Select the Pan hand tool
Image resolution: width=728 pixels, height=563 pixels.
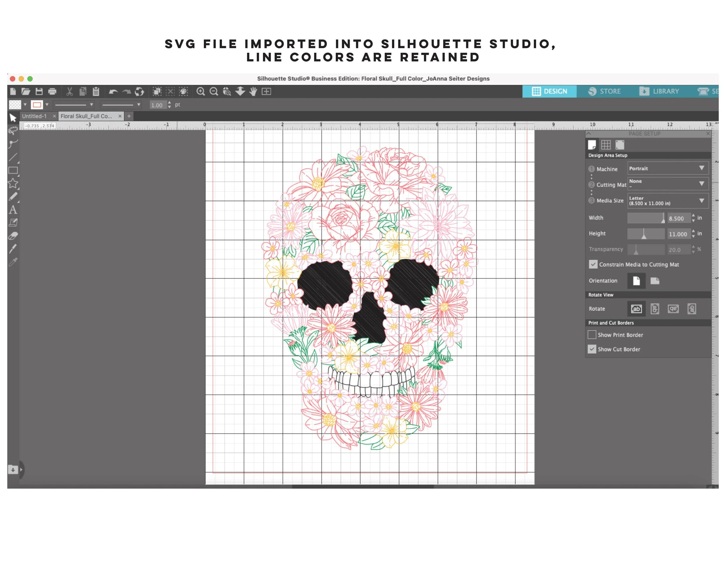click(253, 92)
